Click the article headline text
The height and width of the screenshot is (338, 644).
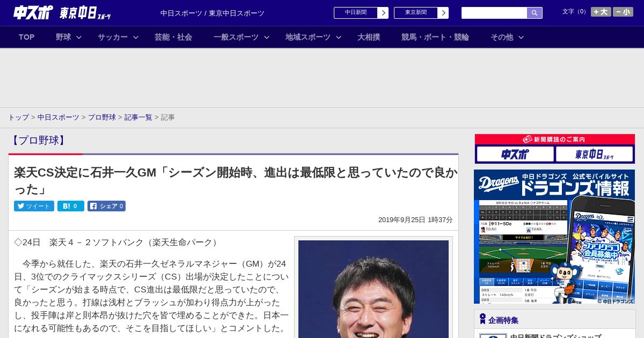(236, 181)
